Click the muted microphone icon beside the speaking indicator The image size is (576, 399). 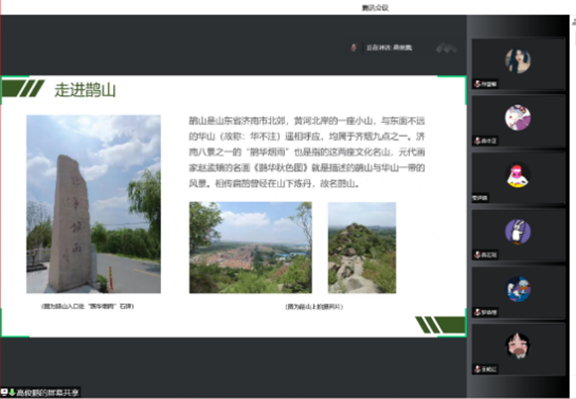353,48
